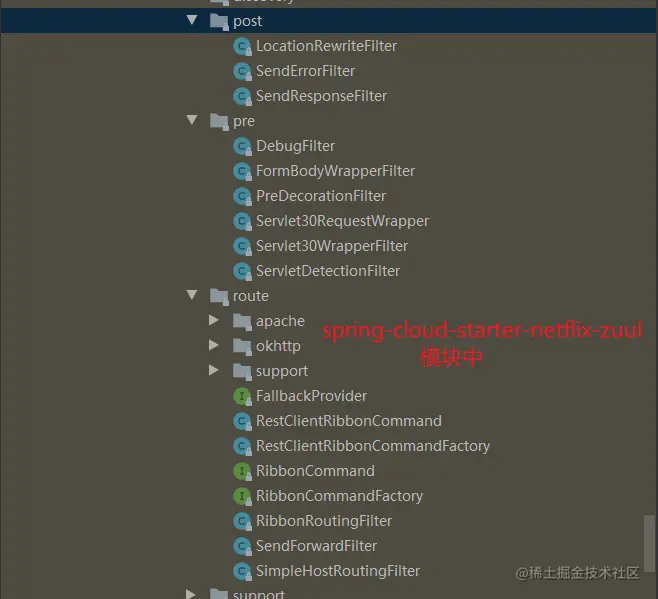
Task: Open the SendResponseFilter class
Action: (321, 96)
